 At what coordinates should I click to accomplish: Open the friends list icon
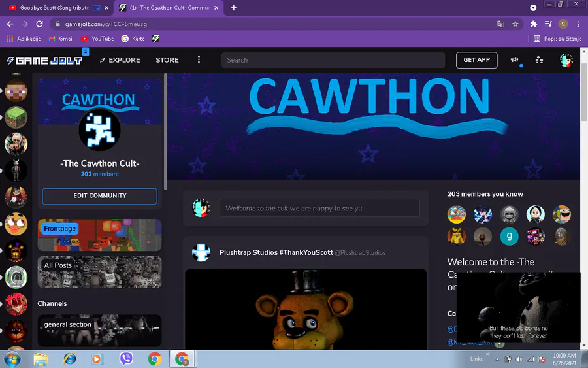(x=539, y=60)
